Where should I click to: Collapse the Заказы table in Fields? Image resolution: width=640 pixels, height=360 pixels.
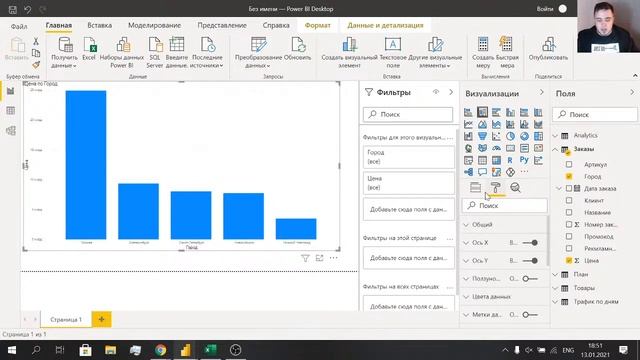tap(555, 149)
